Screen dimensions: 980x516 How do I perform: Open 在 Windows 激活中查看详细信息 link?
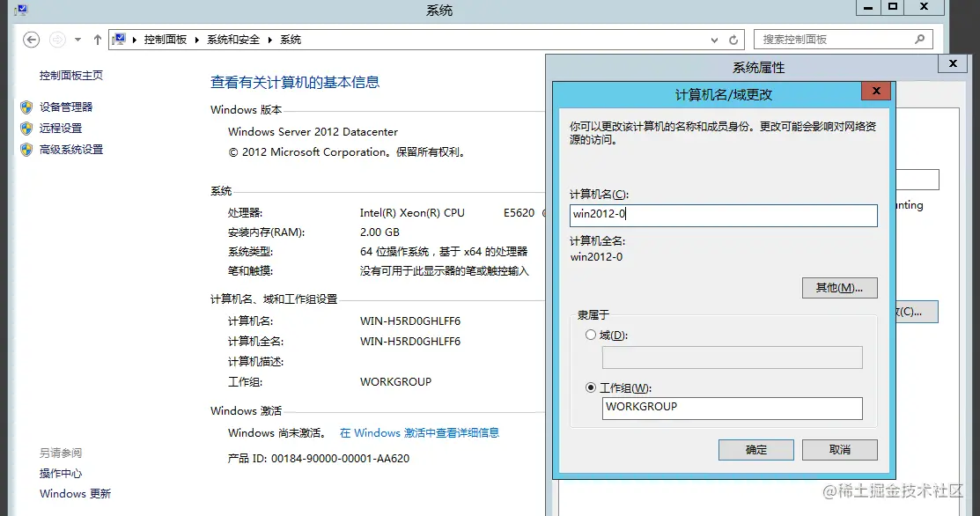[419, 432]
